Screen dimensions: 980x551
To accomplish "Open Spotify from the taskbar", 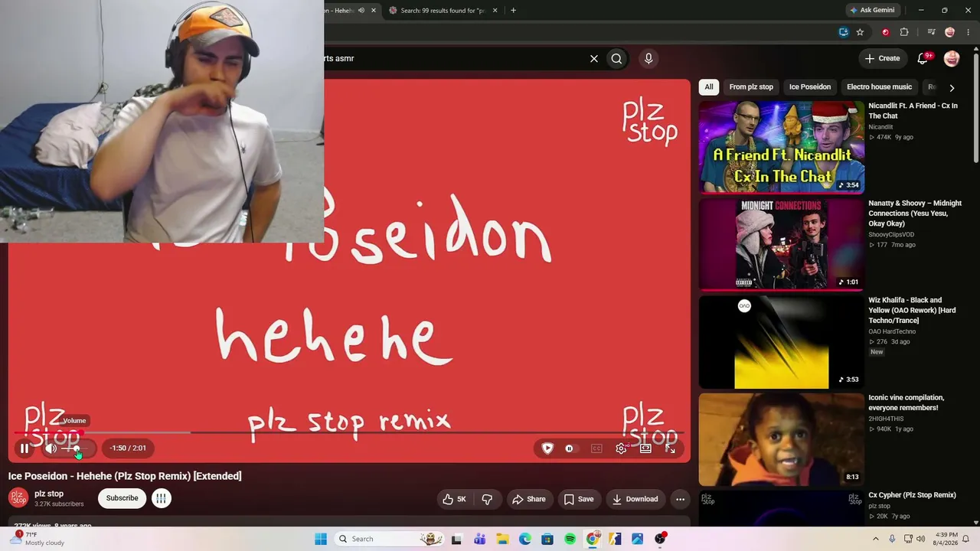I will [570, 539].
